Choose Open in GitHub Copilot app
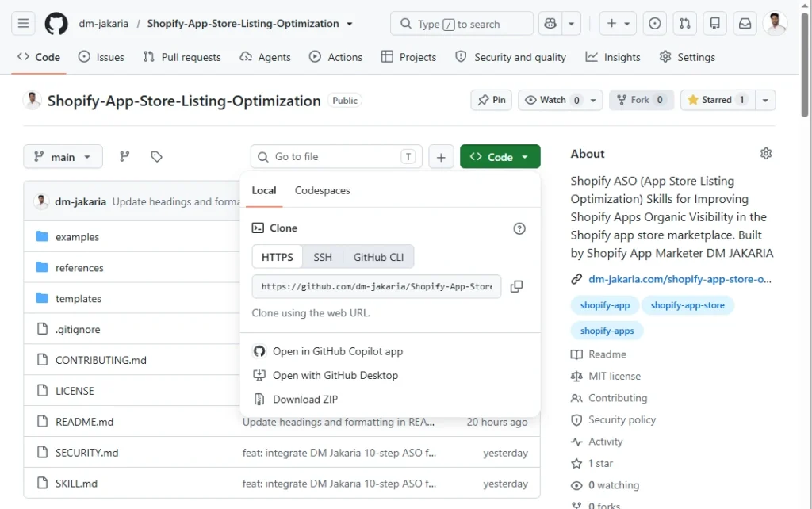Viewport: 812px width, 509px height. (x=327, y=351)
